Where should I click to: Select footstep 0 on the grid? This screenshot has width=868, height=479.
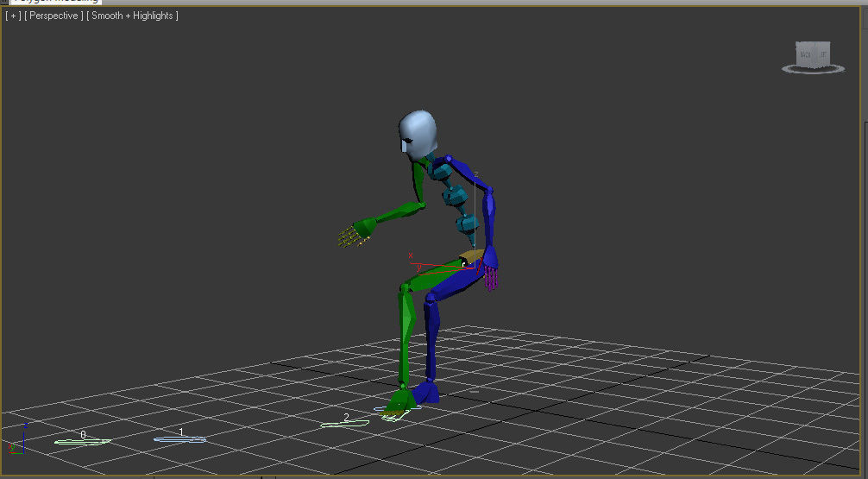[x=83, y=441]
